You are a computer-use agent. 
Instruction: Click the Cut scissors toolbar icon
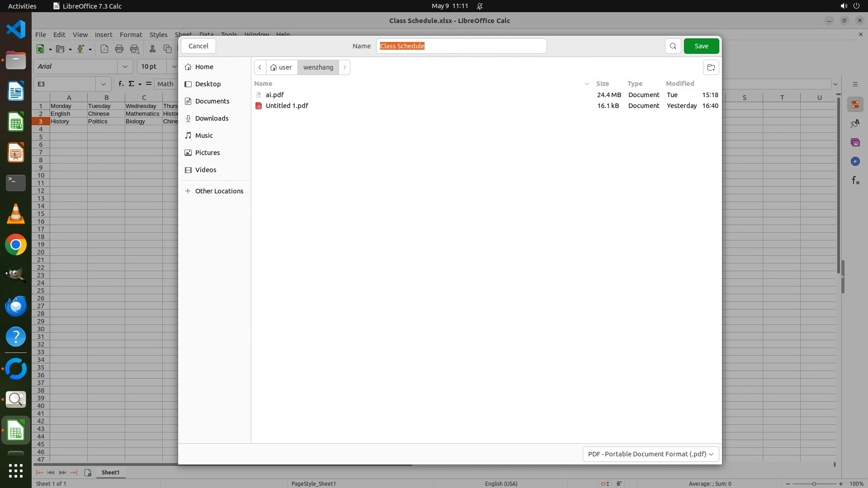(x=152, y=49)
